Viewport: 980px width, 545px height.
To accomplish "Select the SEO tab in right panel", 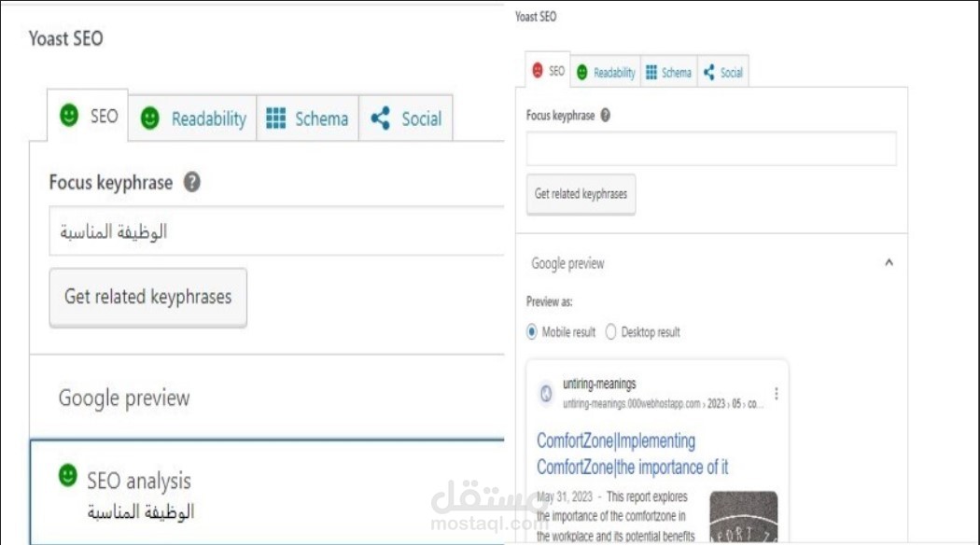I will [548, 71].
